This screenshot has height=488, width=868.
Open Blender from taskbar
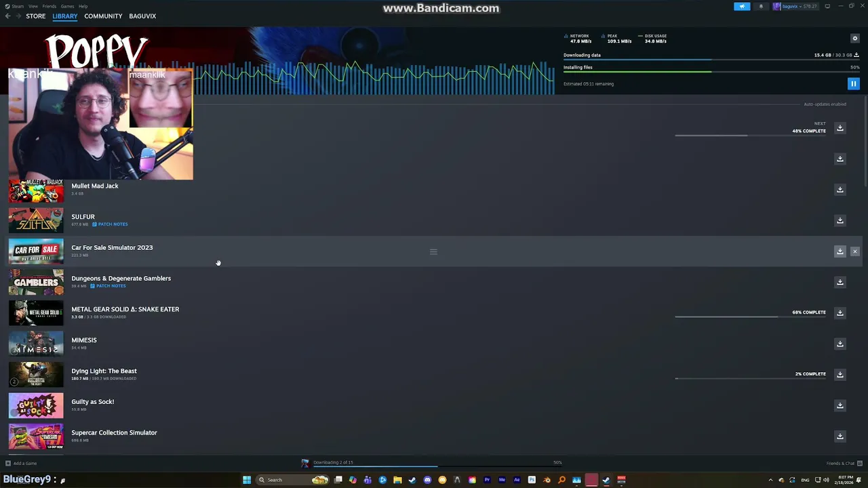pos(547,480)
